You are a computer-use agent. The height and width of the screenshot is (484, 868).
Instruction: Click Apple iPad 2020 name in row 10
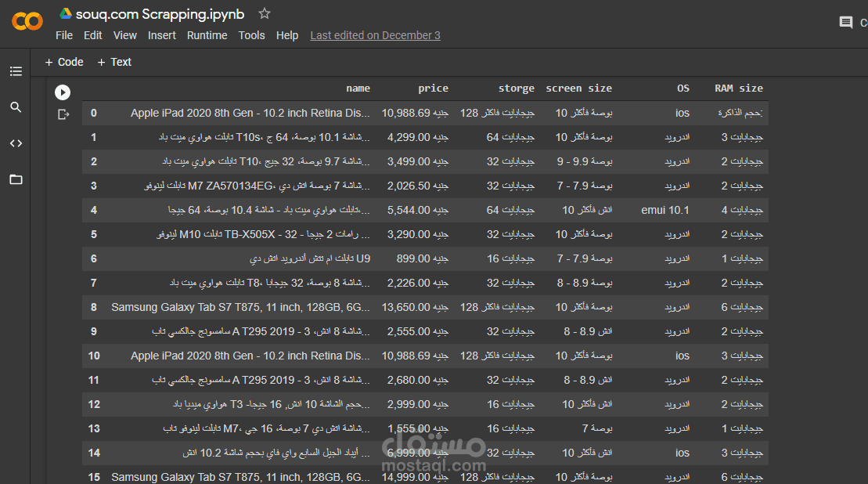coord(250,356)
